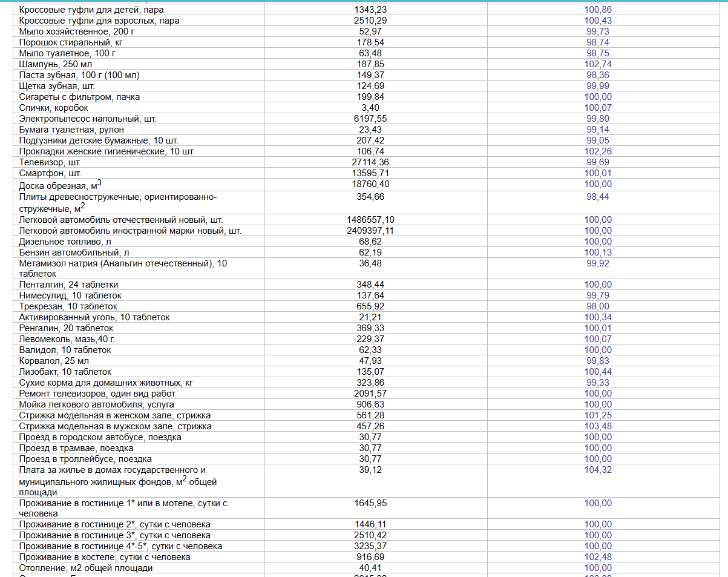This screenshot has height=577, width=728.
Task: Select the price value 2409397,11
Action: pyautogui.click(x=372, y=231)
